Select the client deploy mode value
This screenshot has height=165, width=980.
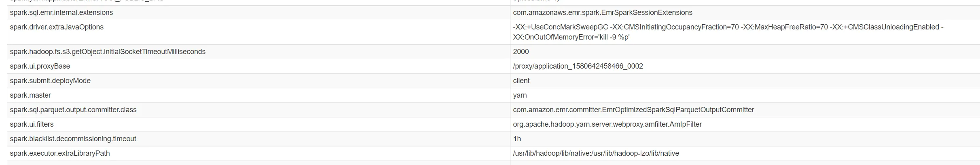521,81
